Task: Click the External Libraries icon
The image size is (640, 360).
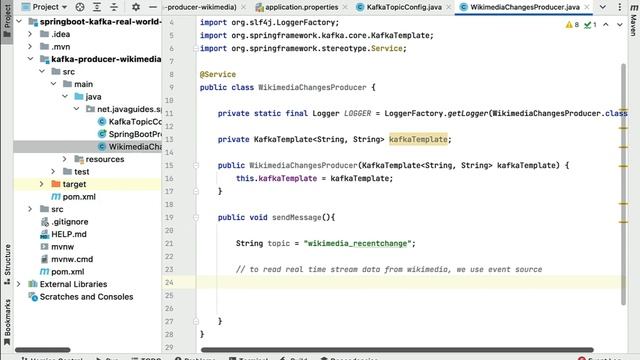Action: (33, 284)
